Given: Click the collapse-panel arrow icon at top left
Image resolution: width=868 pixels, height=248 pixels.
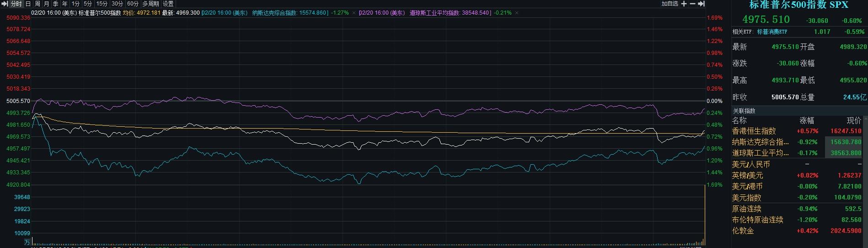Looking at the screenshot, I should (x=5, y=4).
